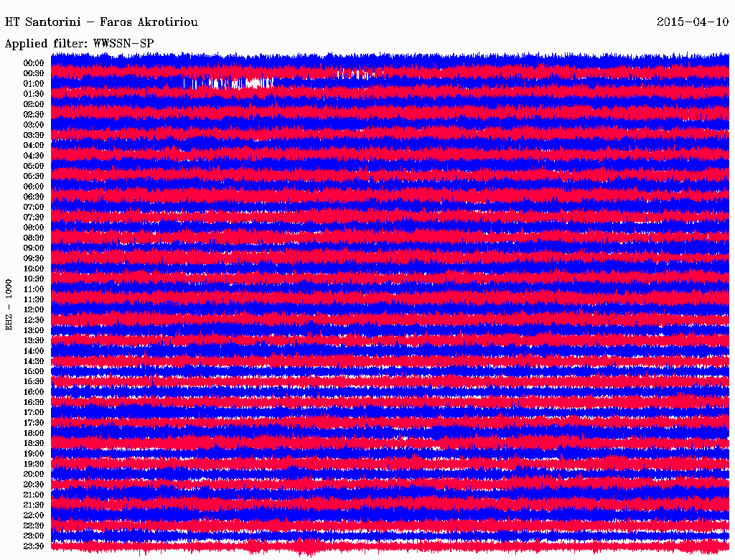
Task: Click the 10:30 time label
Action: (34, 279)
